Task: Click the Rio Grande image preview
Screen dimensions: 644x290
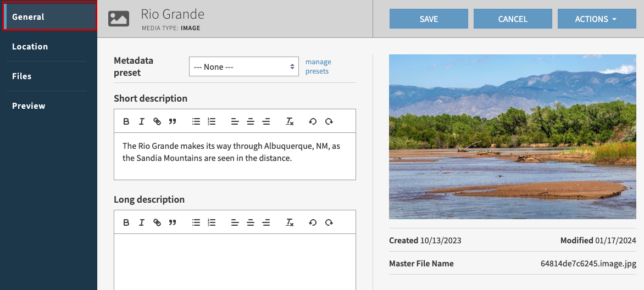Action: [x=512, y=137]
